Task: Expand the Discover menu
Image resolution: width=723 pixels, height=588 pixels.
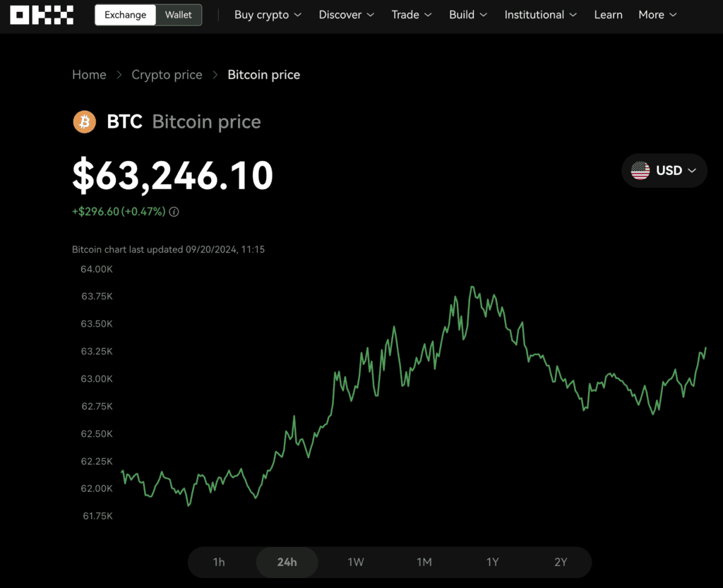Action: point(346,15)
